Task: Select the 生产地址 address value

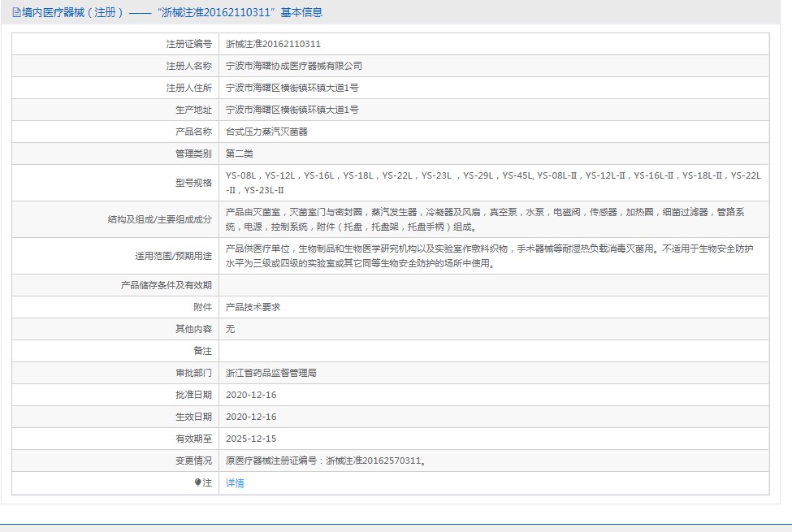Action: (x=292, y=110)
